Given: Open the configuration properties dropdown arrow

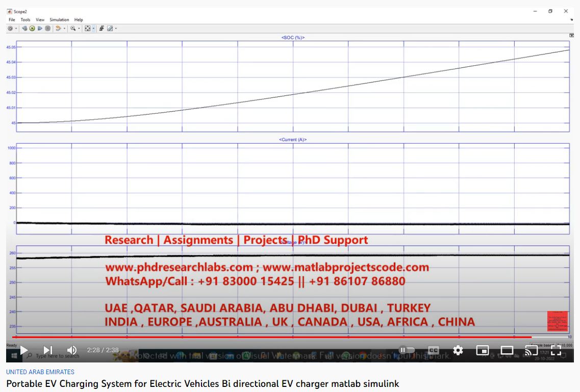Looking at the screenshot, I should 15,29.
